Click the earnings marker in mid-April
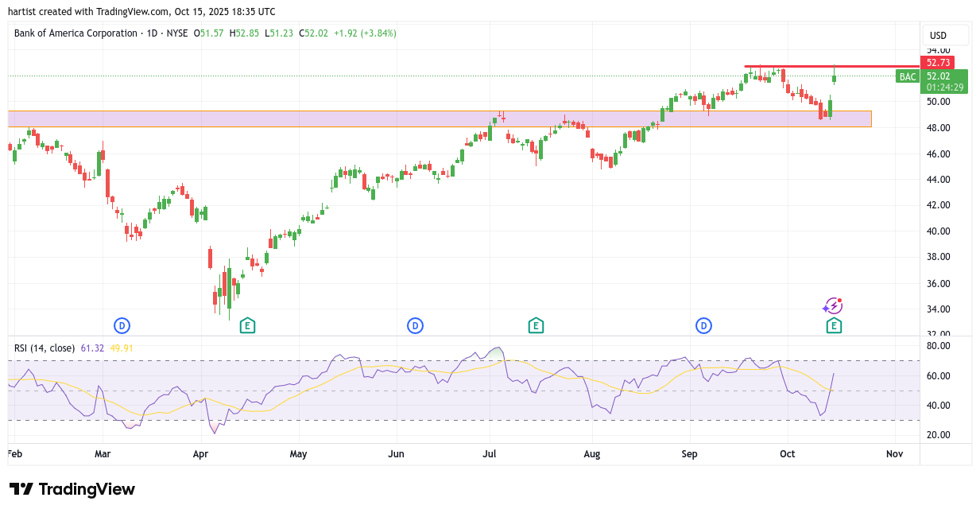 tap(247, 325)
